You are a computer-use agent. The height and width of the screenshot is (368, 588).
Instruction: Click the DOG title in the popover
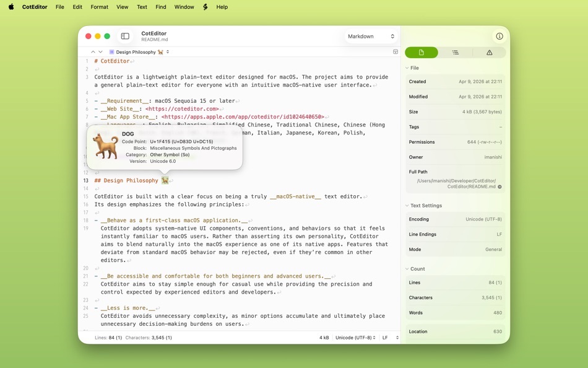[128, 134]
